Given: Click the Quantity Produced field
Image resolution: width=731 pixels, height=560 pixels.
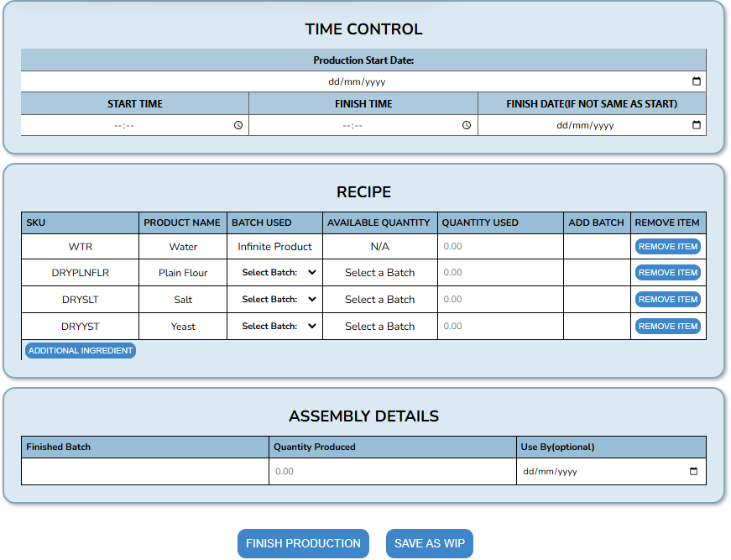Looking at the screenshot, I should [x=392, y=472].
